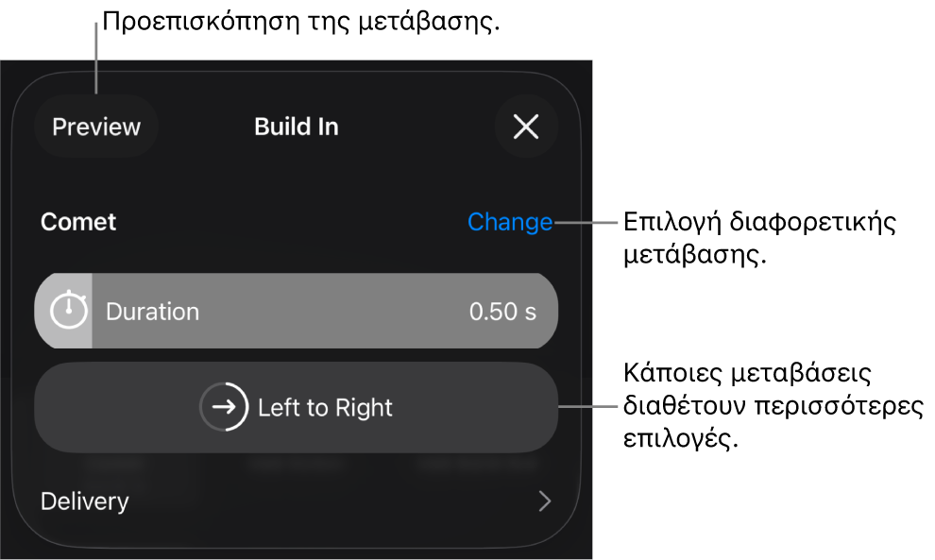Image resolution: width=935 pixels, height=560 pixels.
Task: Click the Build In panel title
Action: [x=297, y=127]
